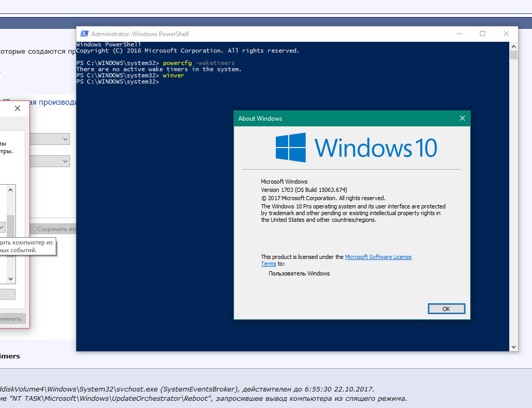Image resolution: width=532 pixels, height=408 pixels.
Task: Click 'There are no active wake timers' output
Action: click(159, 69)
